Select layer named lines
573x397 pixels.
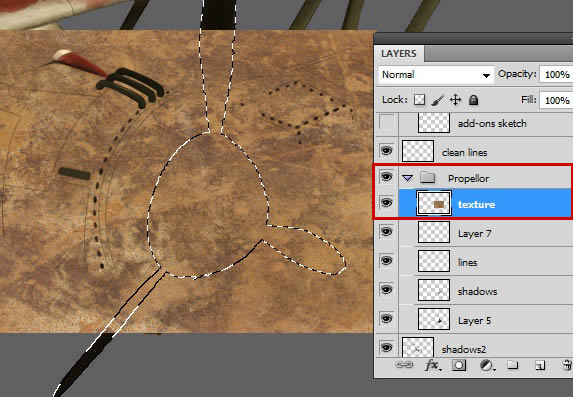click(x=467, y=262)
